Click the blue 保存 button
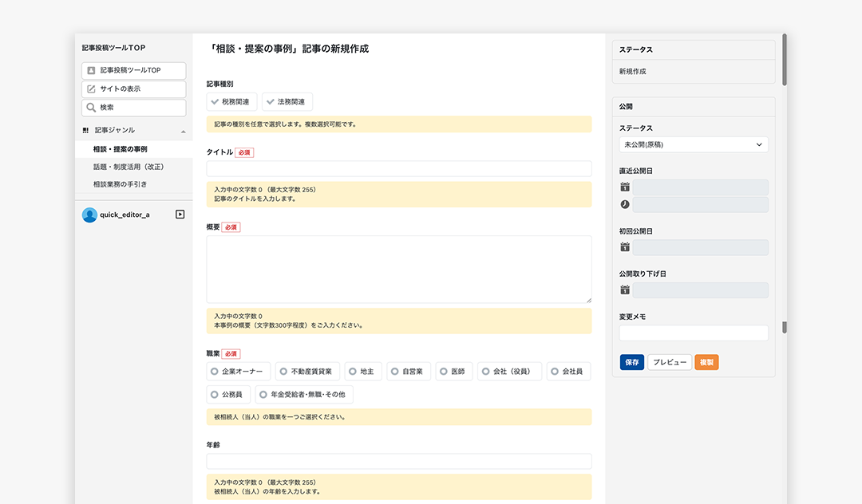 point(631,362)
